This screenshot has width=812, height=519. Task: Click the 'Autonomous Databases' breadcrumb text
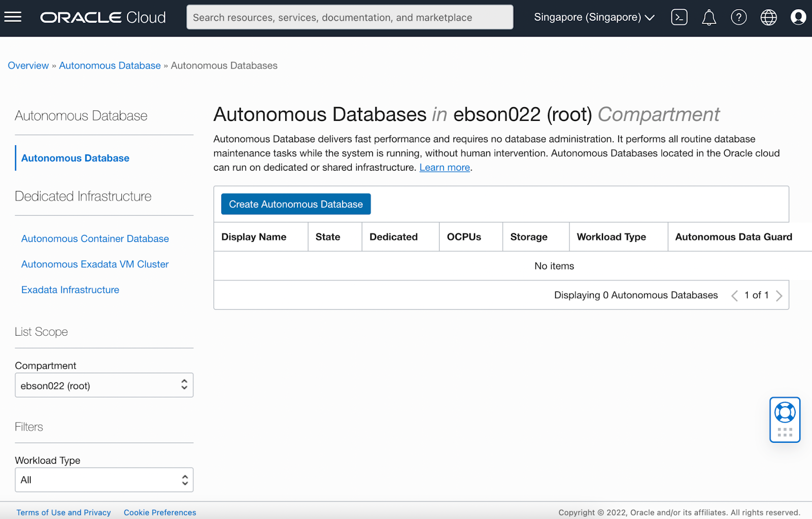pyautogui.click(x=224, y=66)
